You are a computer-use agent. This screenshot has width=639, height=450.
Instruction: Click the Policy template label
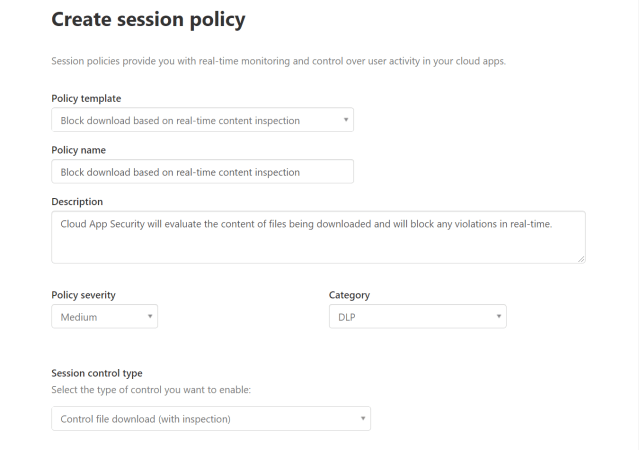[86, 98]
